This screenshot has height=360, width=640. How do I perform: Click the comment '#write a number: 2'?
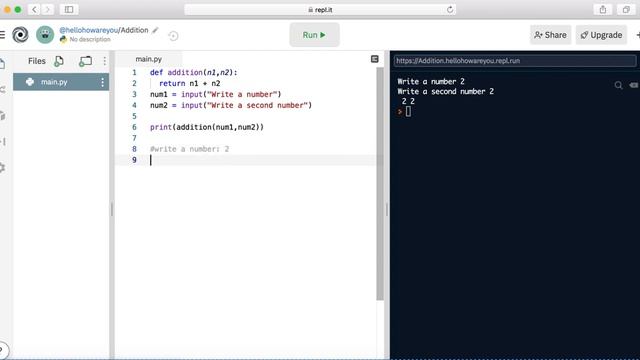(189, 149)
